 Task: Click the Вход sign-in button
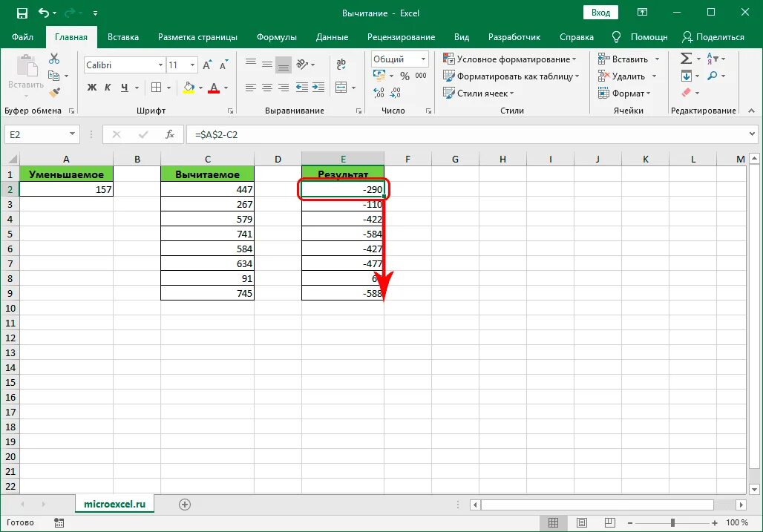click(x=600, y=13)
